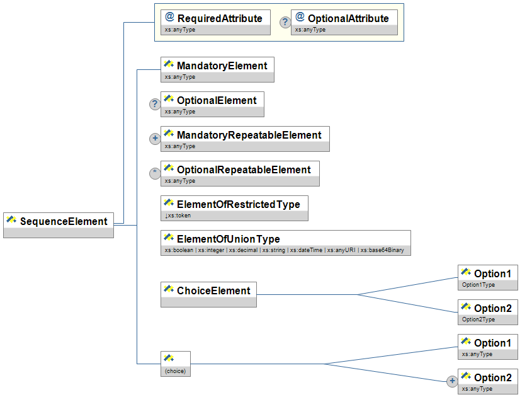Image resolution: width=532 pixels, height=397 pixels.
Task: Click the element icon beside SequenceElement
Action: pos(11,221)
